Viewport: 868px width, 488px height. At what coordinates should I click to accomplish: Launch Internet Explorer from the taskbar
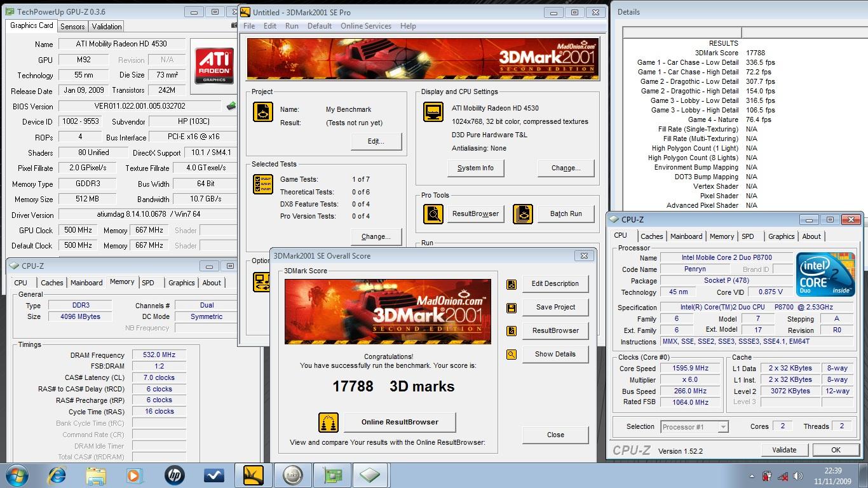point(57,475)
